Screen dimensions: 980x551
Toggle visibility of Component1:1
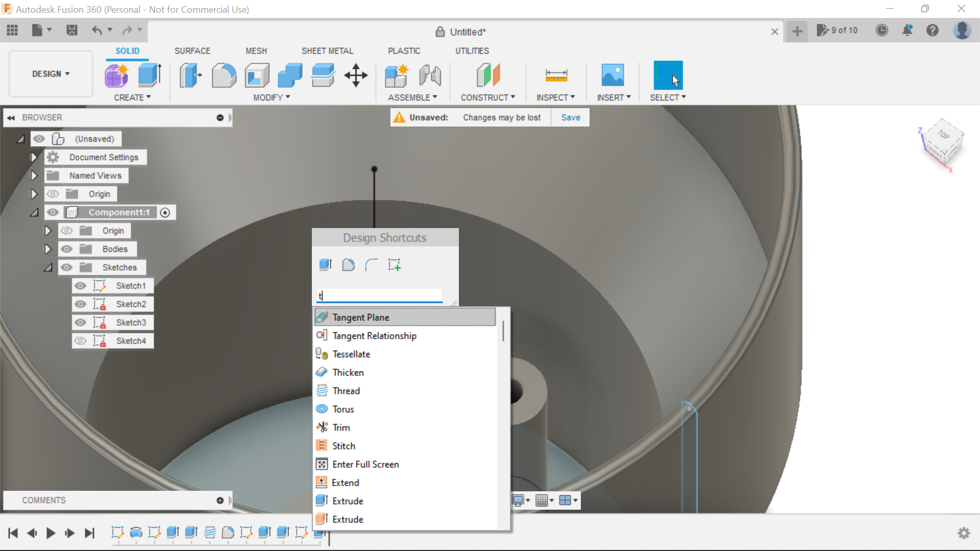53,212
